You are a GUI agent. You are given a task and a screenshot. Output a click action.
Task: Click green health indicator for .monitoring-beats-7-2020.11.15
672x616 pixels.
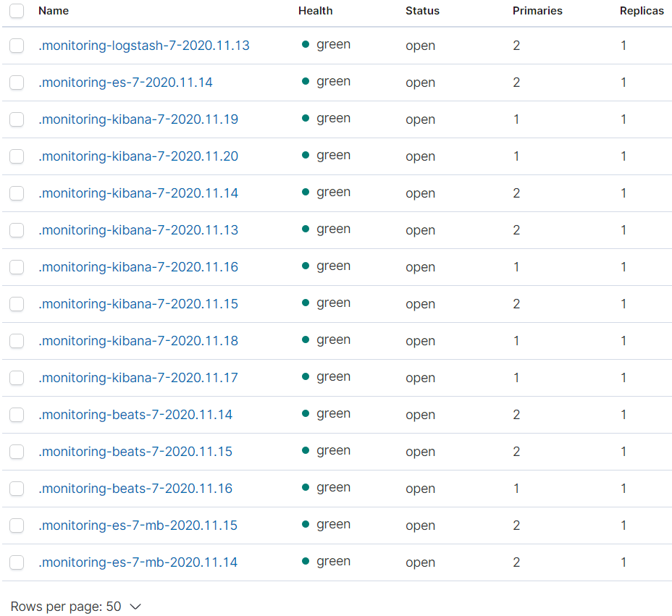tap(306, 450)
